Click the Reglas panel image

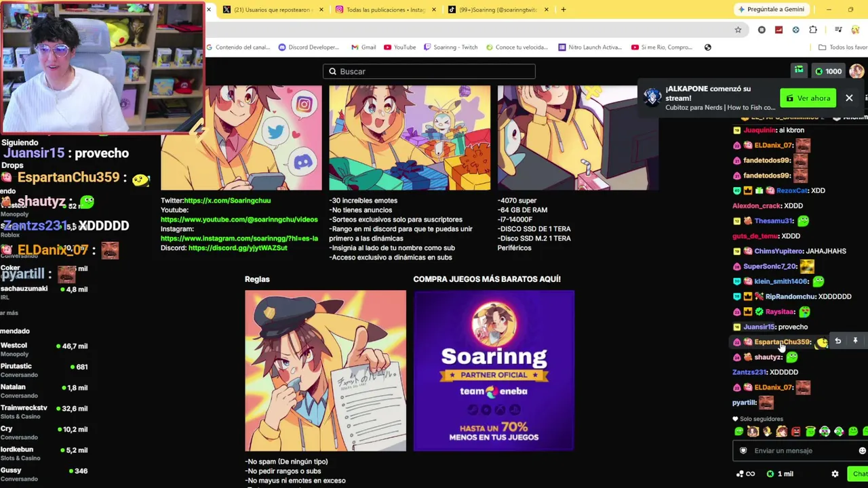[x=325, y=370]
